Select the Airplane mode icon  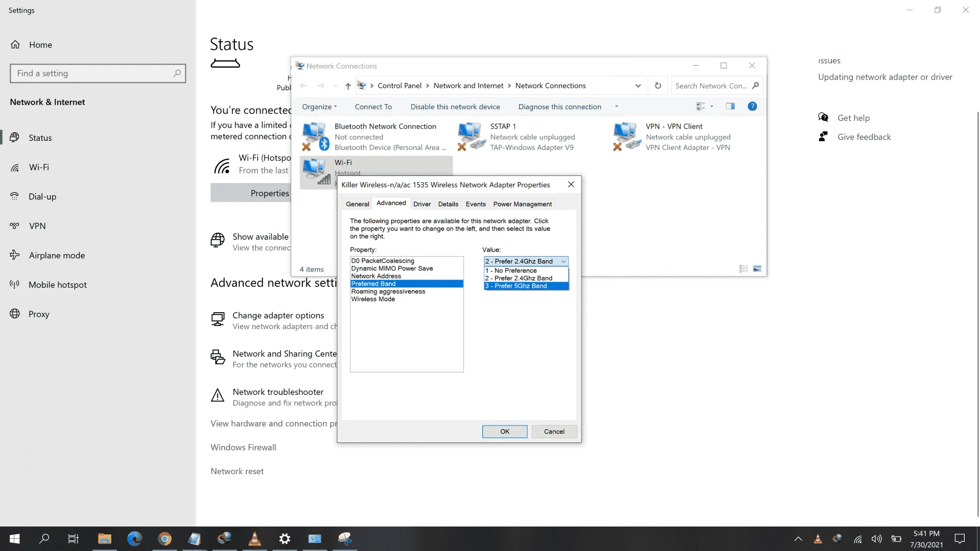(x=14, y=255)
